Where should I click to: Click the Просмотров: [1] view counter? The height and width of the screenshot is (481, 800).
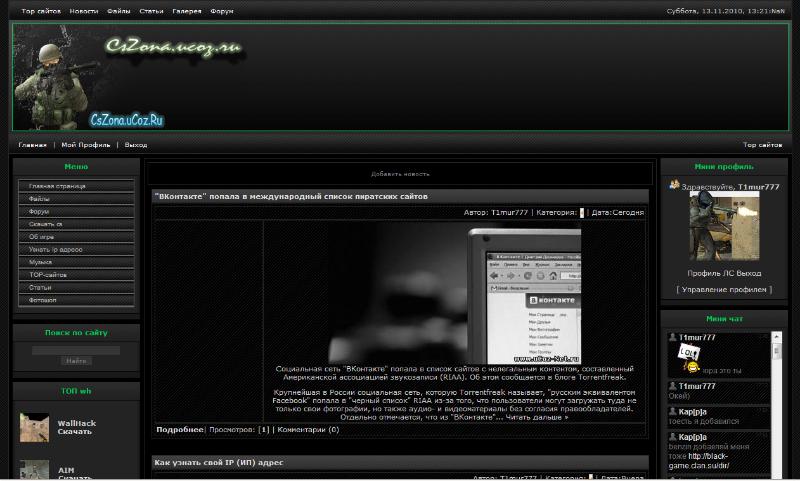click(x=239, y=429)
